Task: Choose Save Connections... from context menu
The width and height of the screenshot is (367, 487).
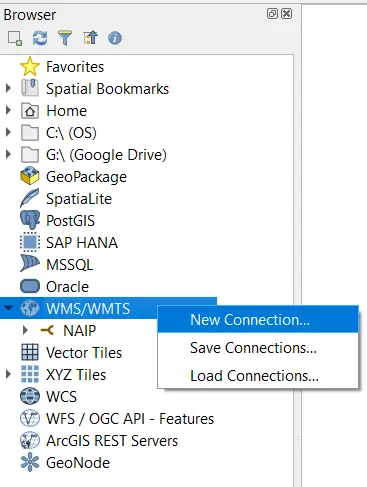Action: coord(258,348)
